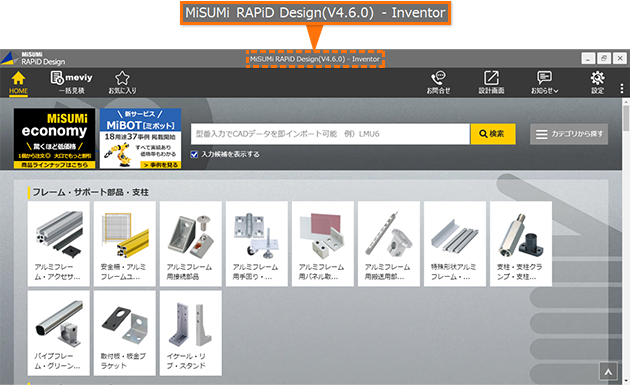Image resolution: width=630 pixels, height=385 pixels.
Task: Expand お知らせ notifications dropdown
Action: (x=544, y=83)
